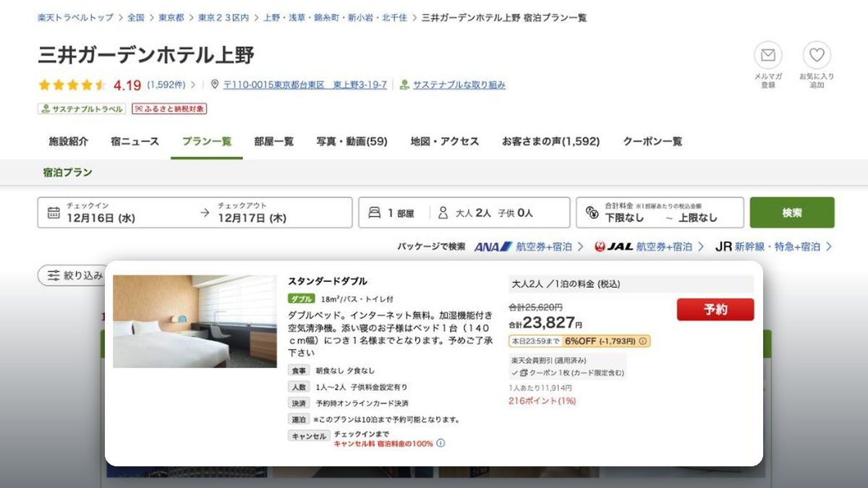Click the JR logo

click(x=723, y=247)
